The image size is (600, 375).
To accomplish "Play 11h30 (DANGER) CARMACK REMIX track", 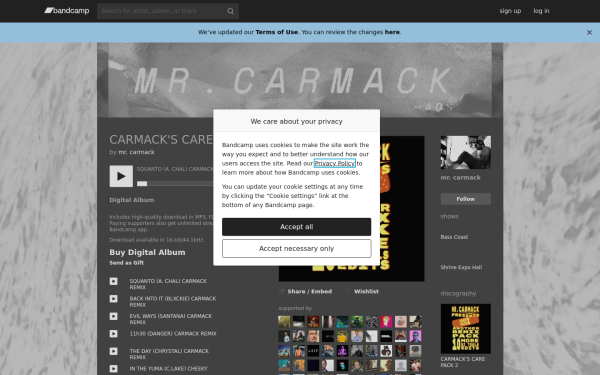I will (114, 334).
